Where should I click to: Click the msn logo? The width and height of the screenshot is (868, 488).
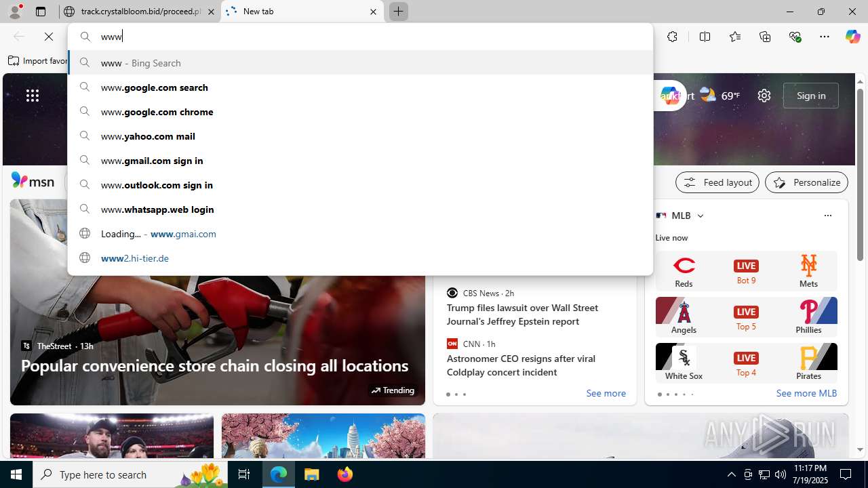(33, 181)
